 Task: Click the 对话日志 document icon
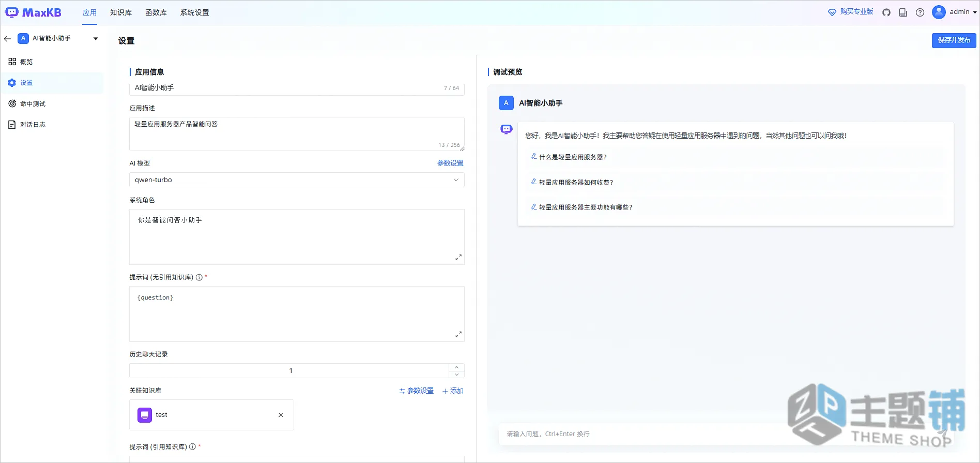tap(12, 125)
